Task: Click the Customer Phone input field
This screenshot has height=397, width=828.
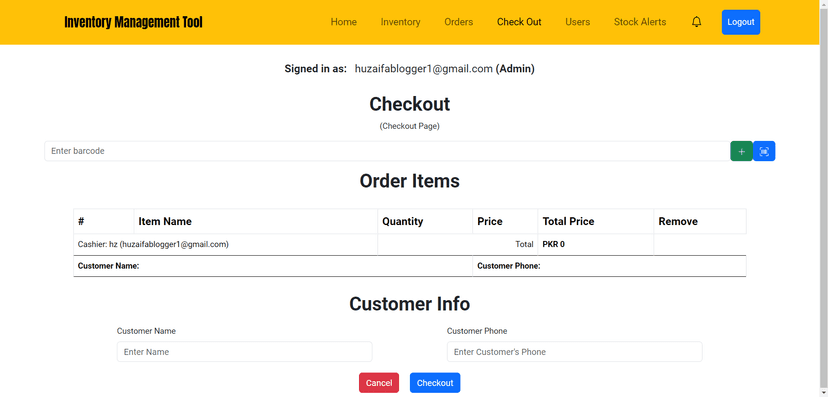Action: pyautogui.click(x=575, y=352)
